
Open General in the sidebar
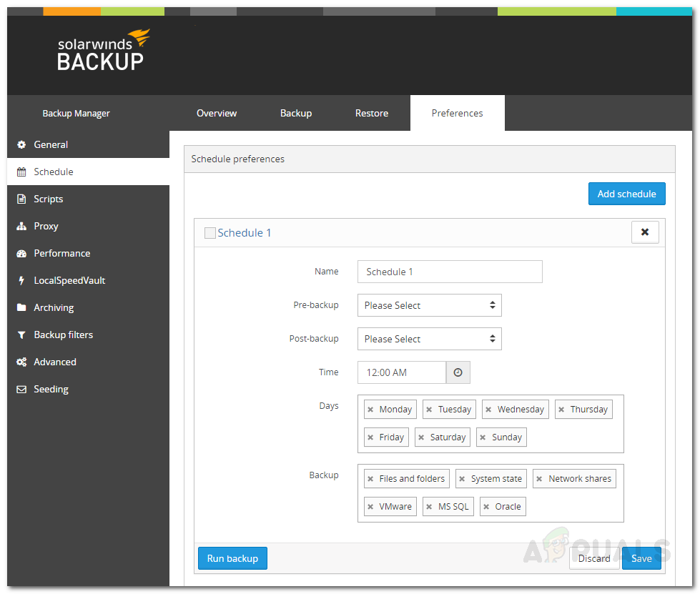pyautogui.click(x=88, y=144)
